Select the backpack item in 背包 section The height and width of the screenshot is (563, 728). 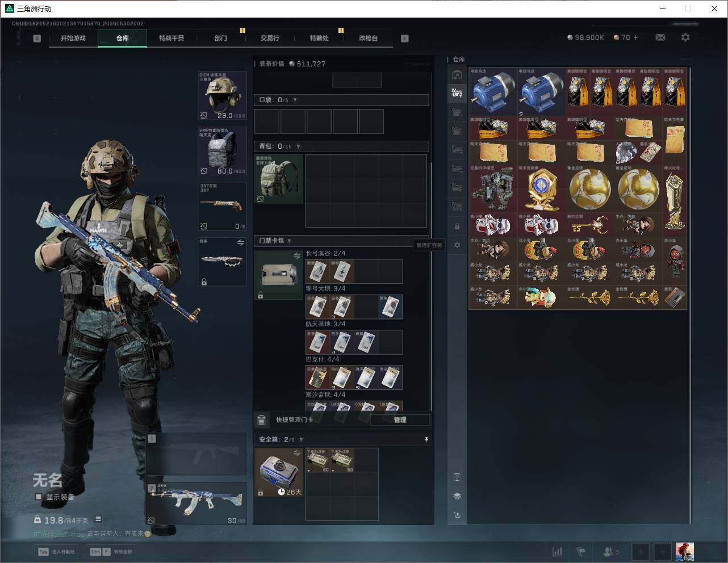coord(279,179)
